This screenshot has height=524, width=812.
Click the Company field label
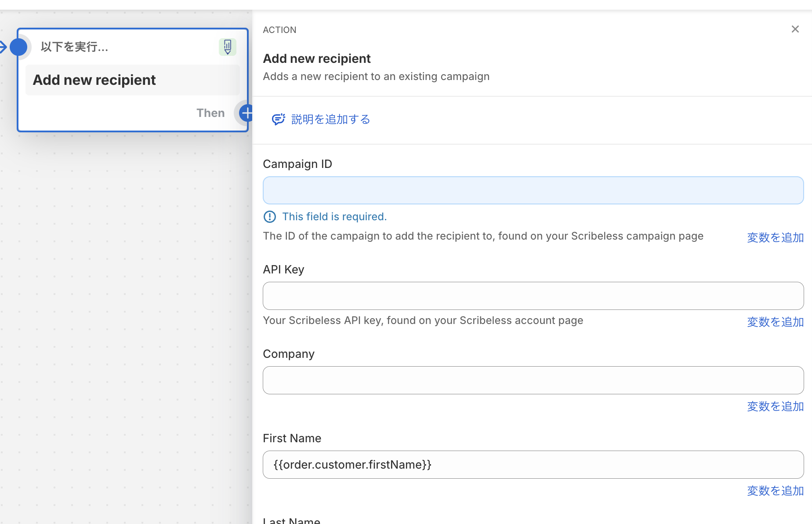[x=289, y=354]
